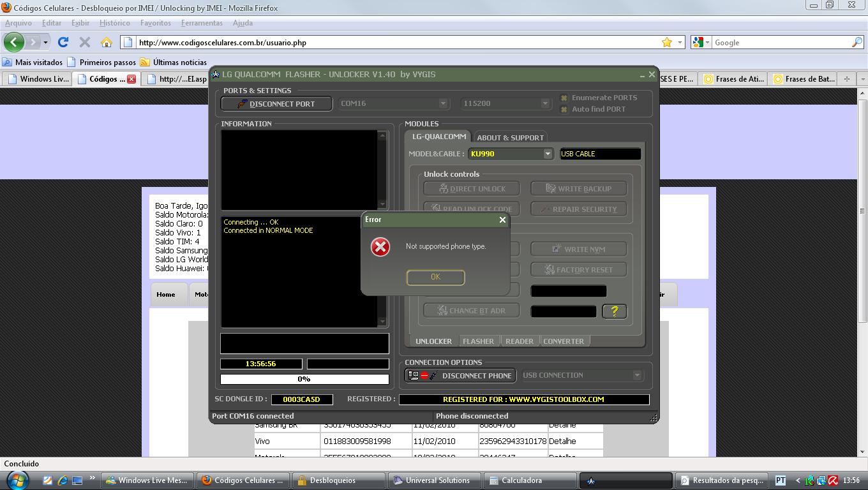Viewport: 868px width, 490px height.
Task: Switch to the Windows Live browser tab
Action: point(37,79)
